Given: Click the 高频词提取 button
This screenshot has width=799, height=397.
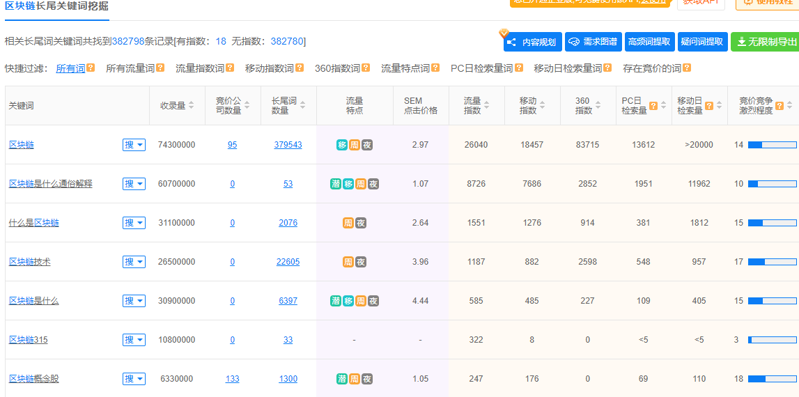Looking at the screenshot, I should coord(649,42).
